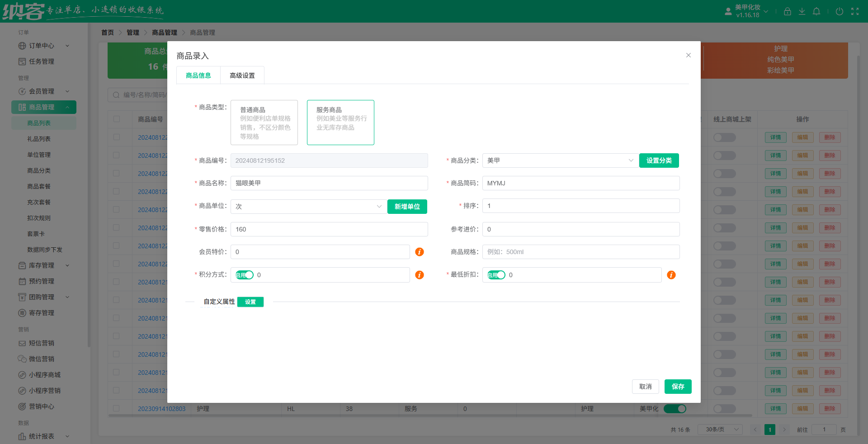Click the notification bell icon
This screenshot has width=868, height=444.
coord(816,11)
